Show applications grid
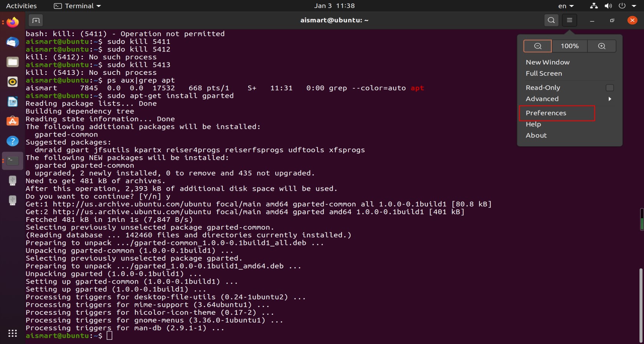644x344 pixels. (13, 333)
